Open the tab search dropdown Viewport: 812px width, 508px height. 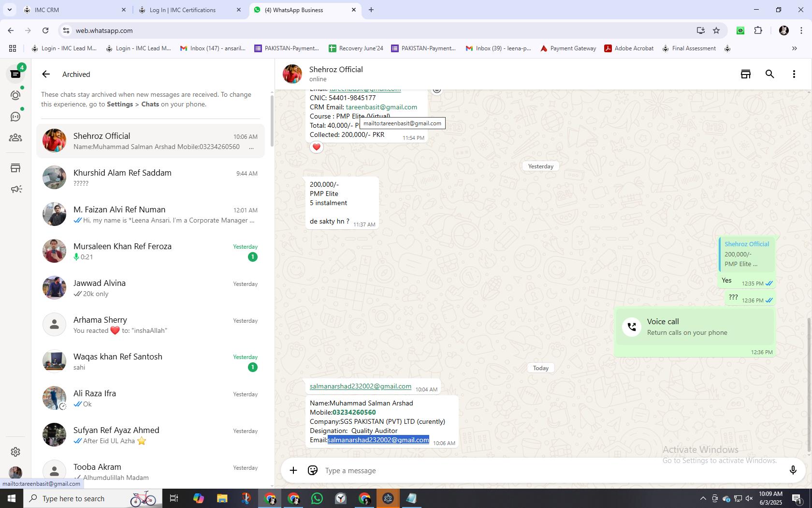tap(9, 10)
